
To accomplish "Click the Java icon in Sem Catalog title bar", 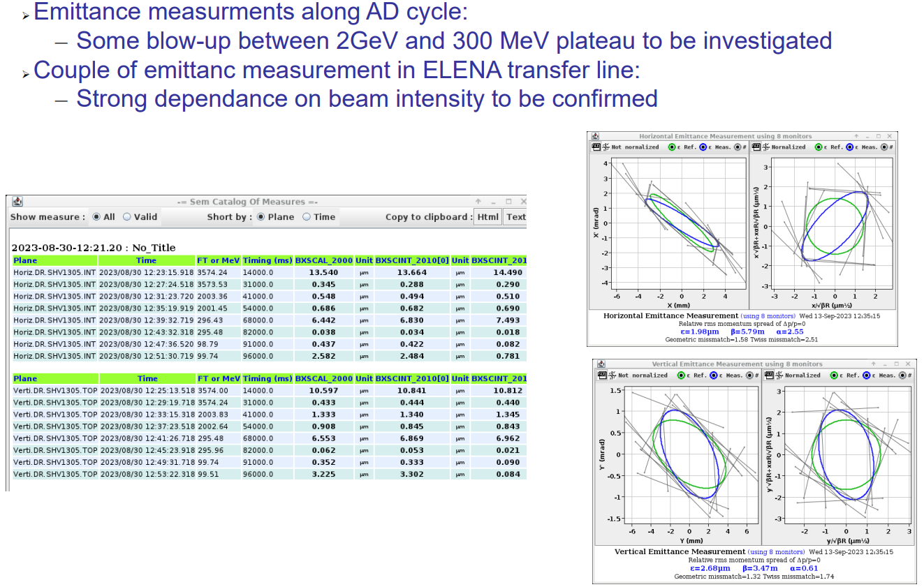I will pyautogui.click(x=17, y=202).
